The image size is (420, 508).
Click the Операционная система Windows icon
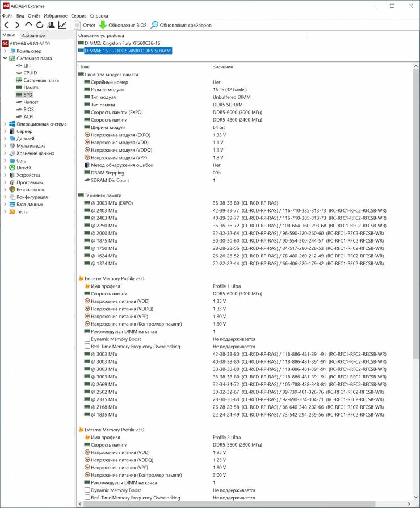[x=12, y=124]
